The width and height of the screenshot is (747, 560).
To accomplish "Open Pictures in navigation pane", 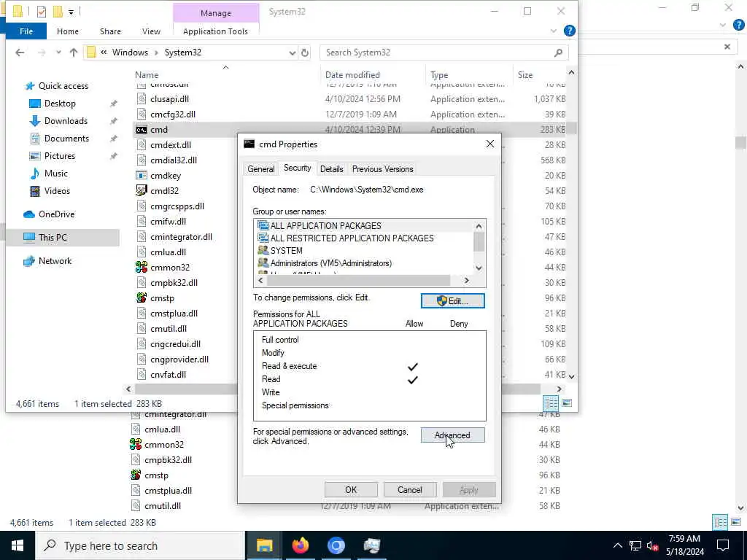I will pos(60,156).
